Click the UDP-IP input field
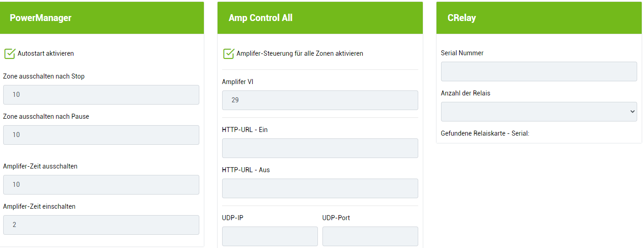The height and width of the screenshot is (248, 644). 270,236
